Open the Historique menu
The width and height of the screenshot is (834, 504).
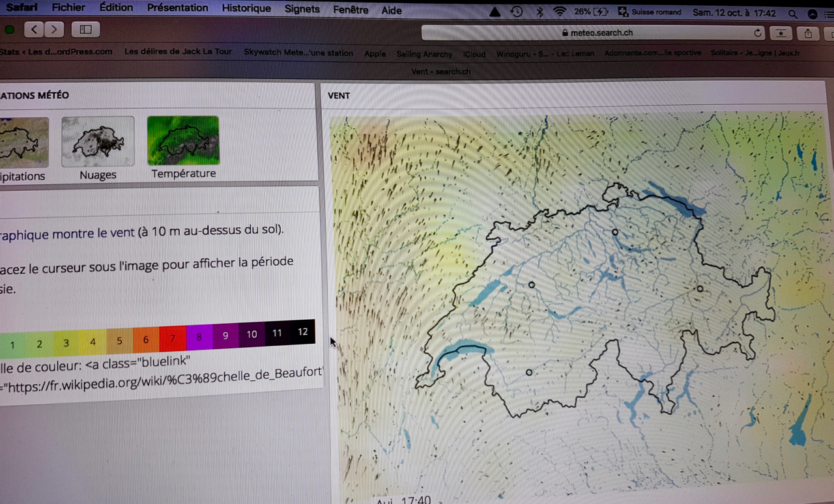point(246,8)
